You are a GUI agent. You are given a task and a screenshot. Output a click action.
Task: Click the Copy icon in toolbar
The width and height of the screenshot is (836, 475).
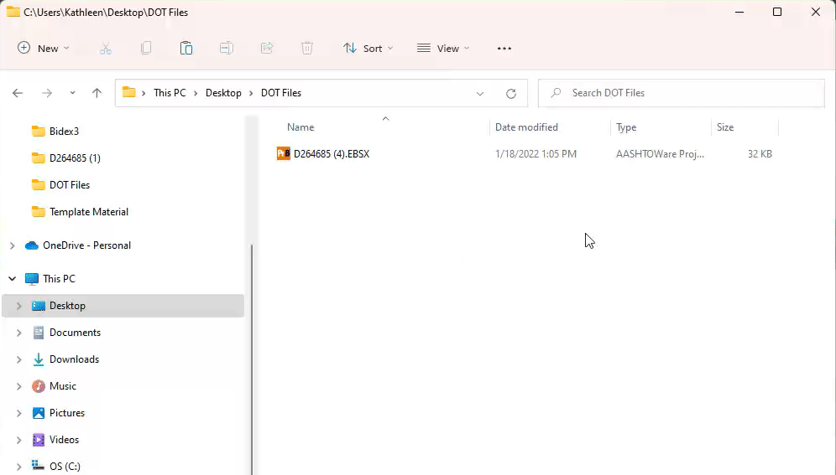pos(146,49)
